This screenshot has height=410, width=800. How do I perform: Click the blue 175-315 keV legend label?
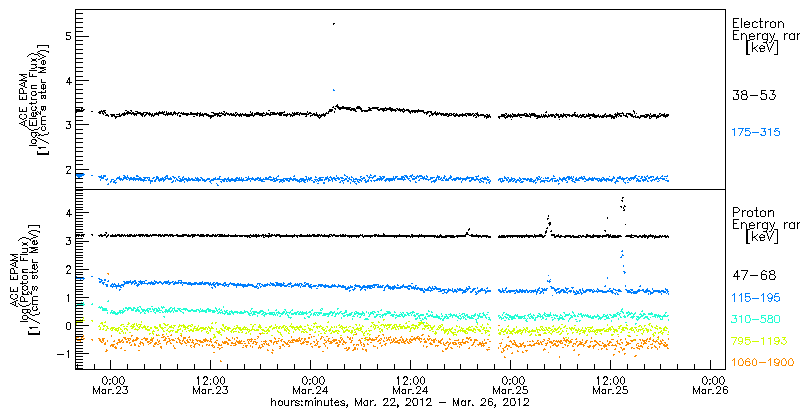[756, 133]
